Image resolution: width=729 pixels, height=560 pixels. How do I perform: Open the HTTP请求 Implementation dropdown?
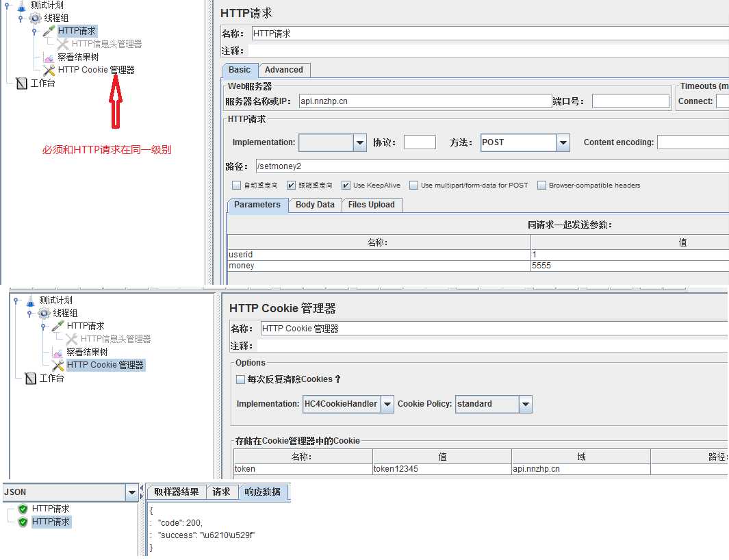tap(360, 143)
